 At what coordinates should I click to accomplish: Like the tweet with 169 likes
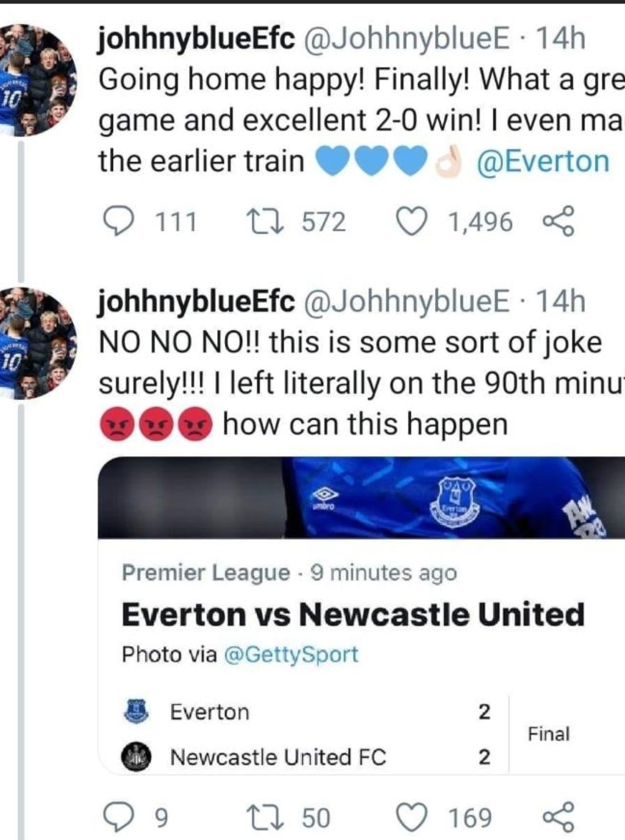point(411,817)
